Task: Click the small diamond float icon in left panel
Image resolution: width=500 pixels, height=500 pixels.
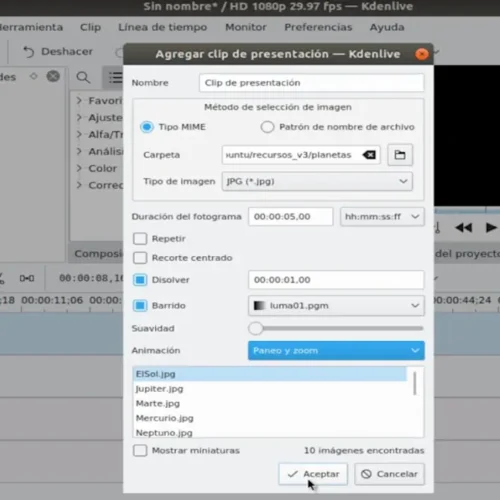Action: 34,76
